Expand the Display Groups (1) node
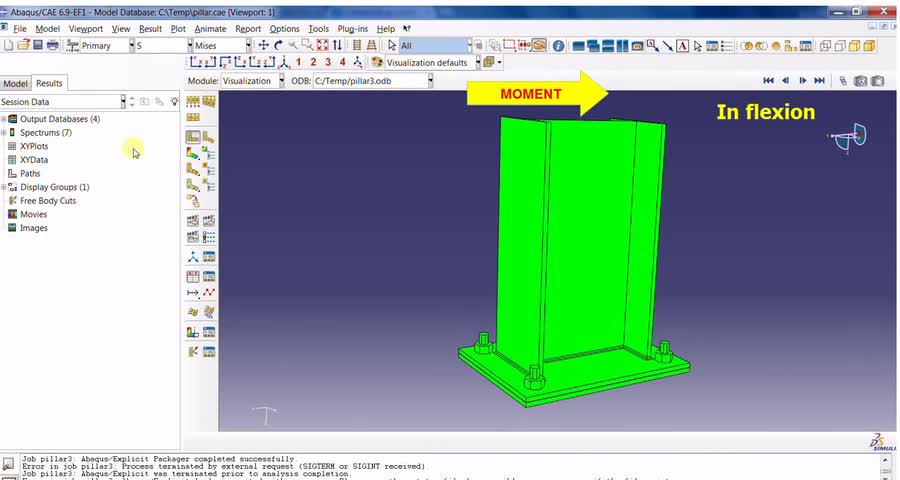This screenshot has width=900, height=480. pos(3,187)
